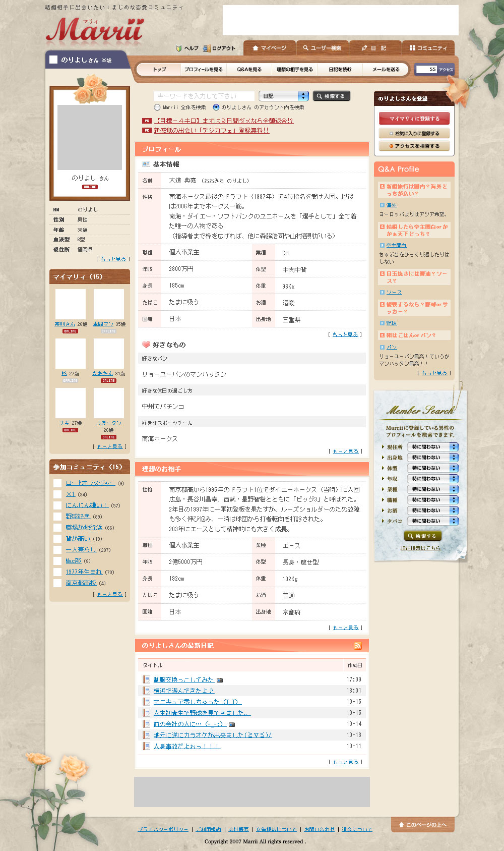
Task: Click the のりよし profile photo
Action: 90,137
